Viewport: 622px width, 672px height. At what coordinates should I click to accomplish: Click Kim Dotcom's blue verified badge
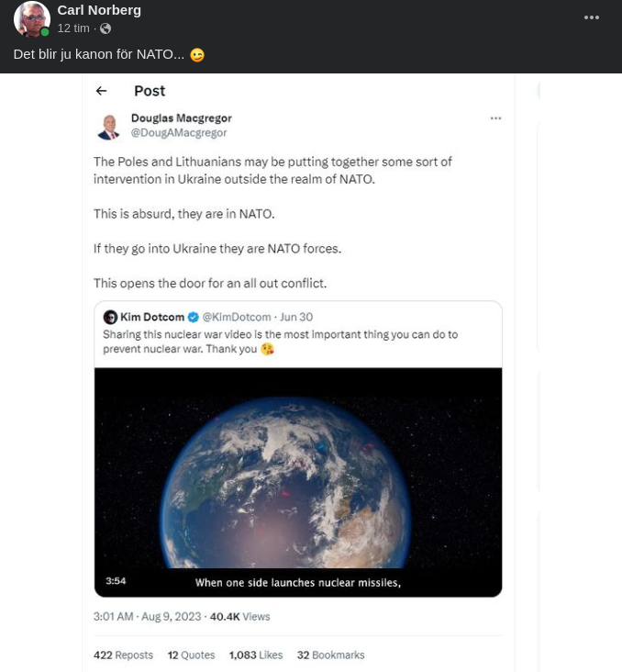coord(194,318)
